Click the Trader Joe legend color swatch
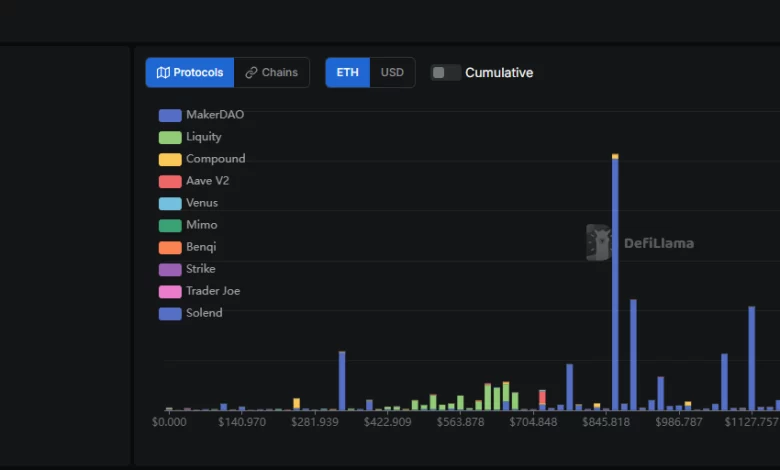Image resolution: width=780 pixels, height=470 pixels. point(170,291)
